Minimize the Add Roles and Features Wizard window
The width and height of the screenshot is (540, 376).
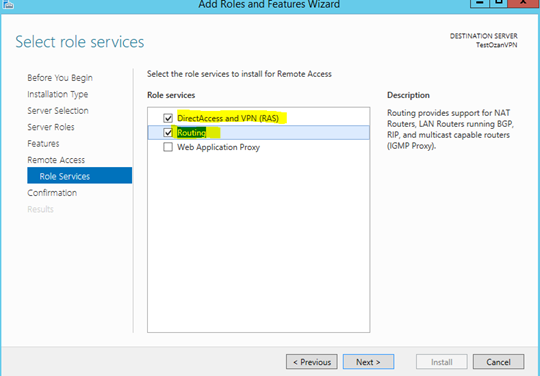coord(480,3)
